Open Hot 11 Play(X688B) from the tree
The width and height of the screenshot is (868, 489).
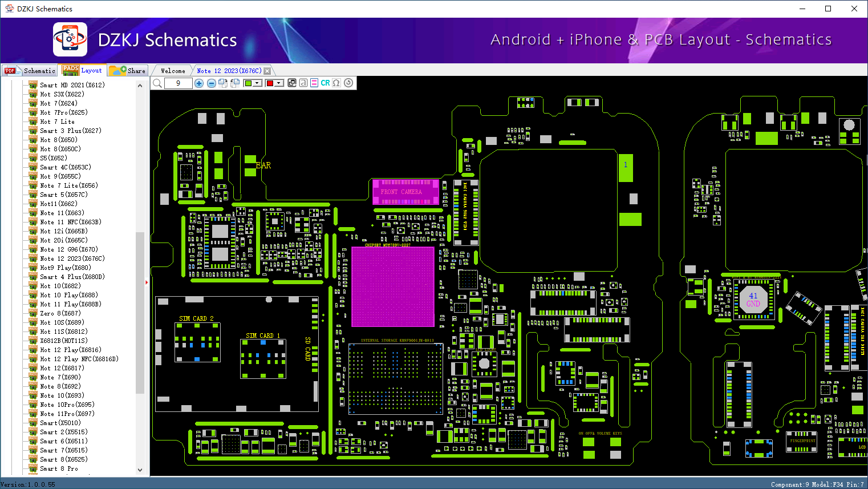71,304
